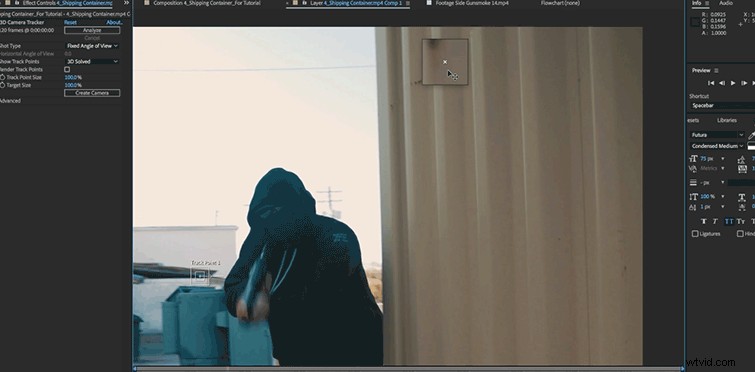
Task: Toggle the Faux Italic text style
Action: 715,221
